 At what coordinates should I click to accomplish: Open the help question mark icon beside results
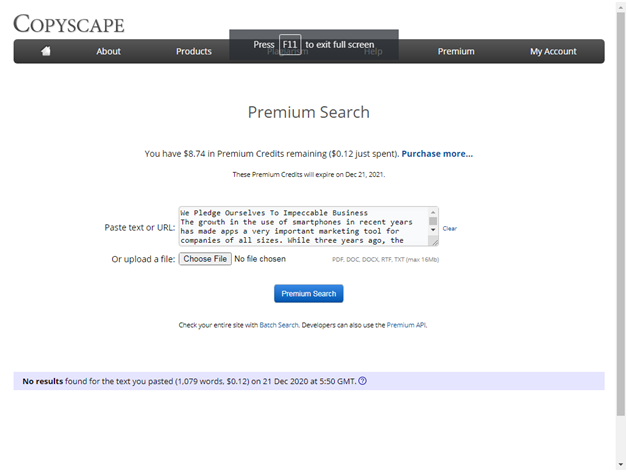tap(362, 381)
